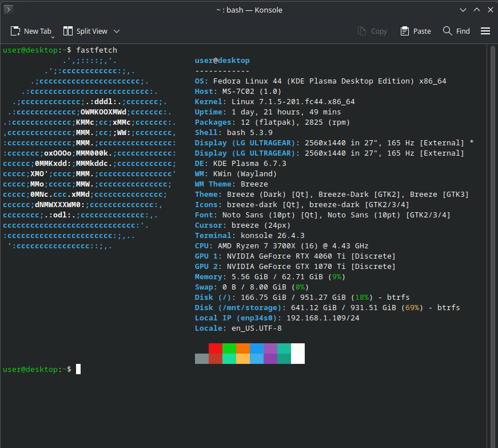The width and height of the screenshot is (498, 448).
Task: Open the Find search tool
Action: pyautogui.click(x=456, y=31)
